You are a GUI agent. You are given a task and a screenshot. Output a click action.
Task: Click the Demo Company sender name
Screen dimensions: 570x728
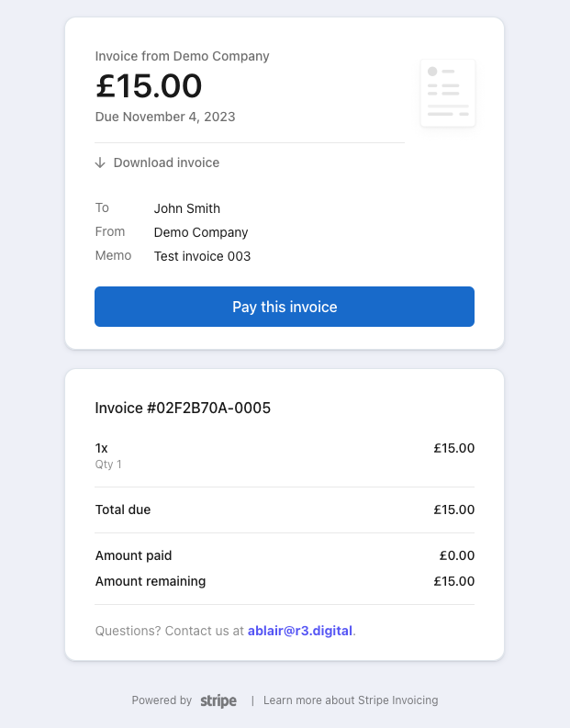(x=201, y=232)
